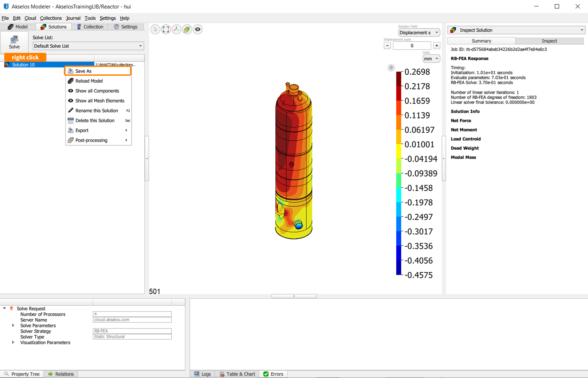Open the Table & Chart bottom tab
This screenshot has height=378, width=588.
point(237,374)
